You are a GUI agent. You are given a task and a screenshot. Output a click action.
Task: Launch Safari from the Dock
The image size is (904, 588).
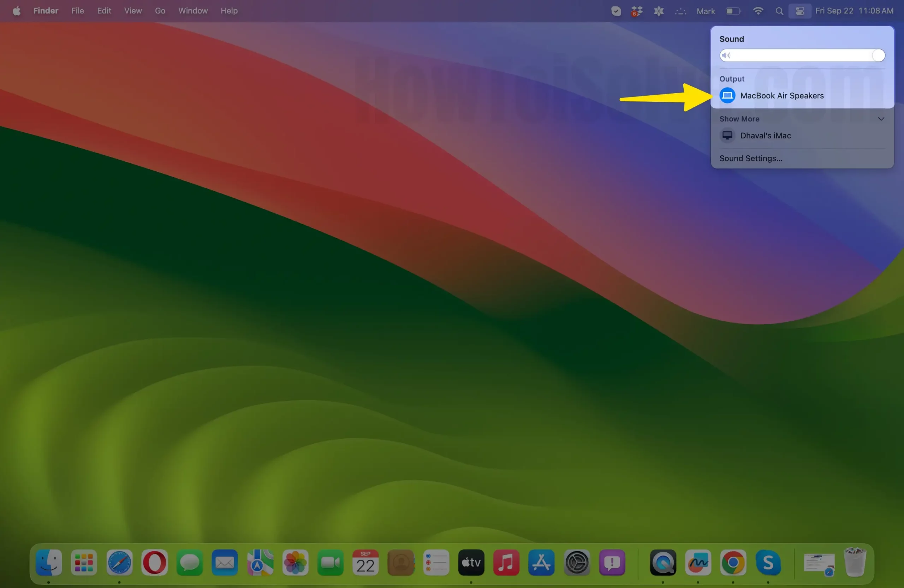119,563
